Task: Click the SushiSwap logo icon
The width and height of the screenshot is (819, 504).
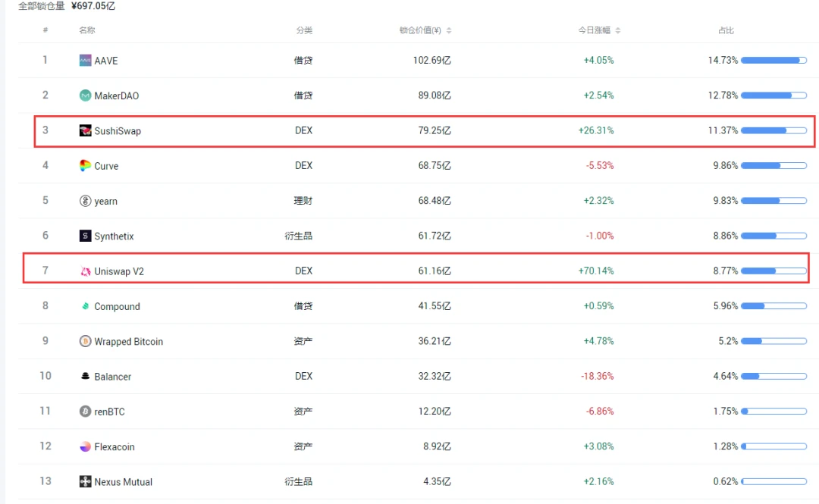Action: click(x=85, y=130)
